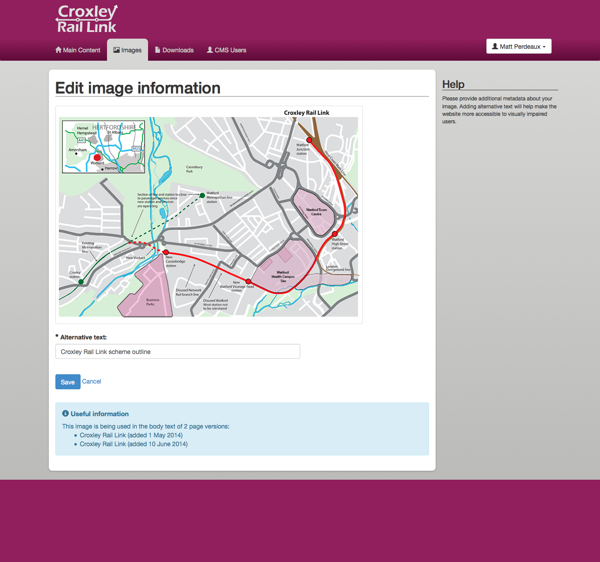Click the Croxley Rail Link logo
600x562 pixels.
[87, 19]
